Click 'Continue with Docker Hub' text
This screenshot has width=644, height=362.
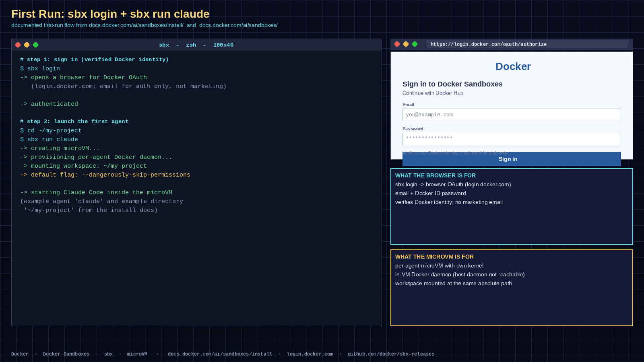433,93
